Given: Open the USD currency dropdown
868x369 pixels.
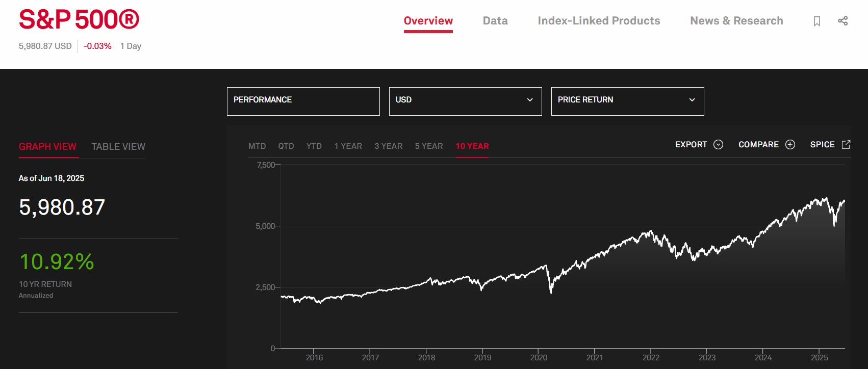Looking at the screenshot, I should click(x=466, y=101).
